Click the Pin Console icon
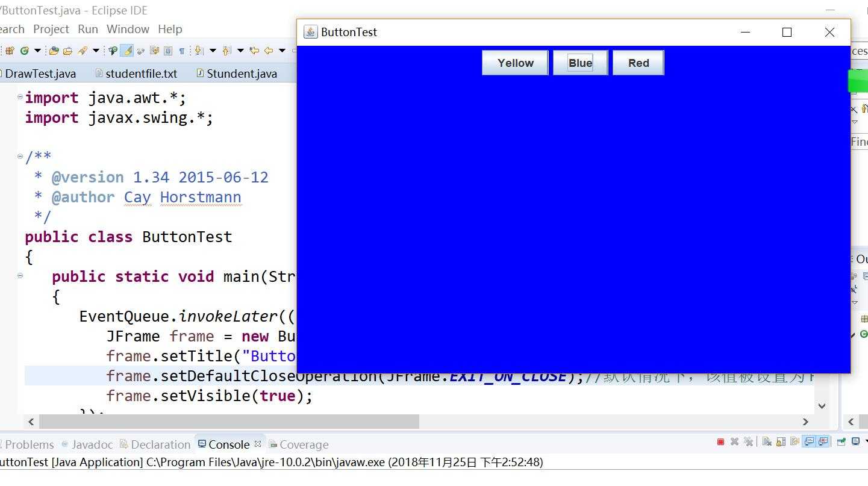868x486 pixels. pos(841,442)
